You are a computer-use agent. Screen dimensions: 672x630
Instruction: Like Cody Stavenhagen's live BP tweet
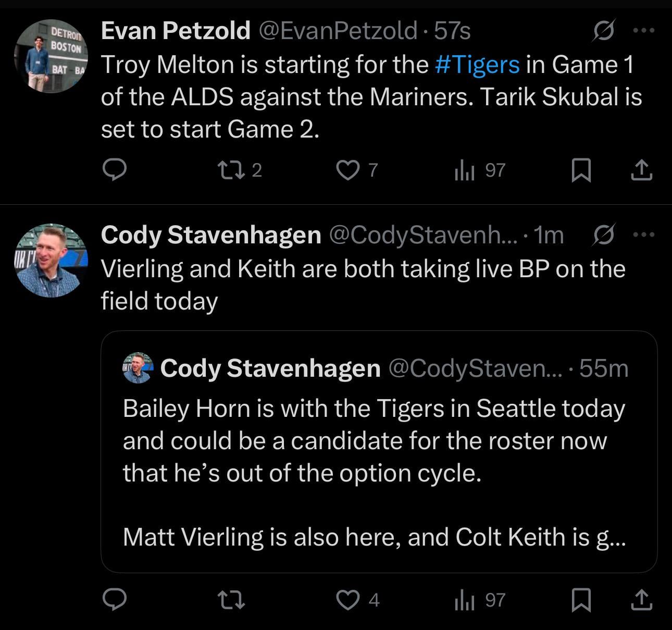347,600
